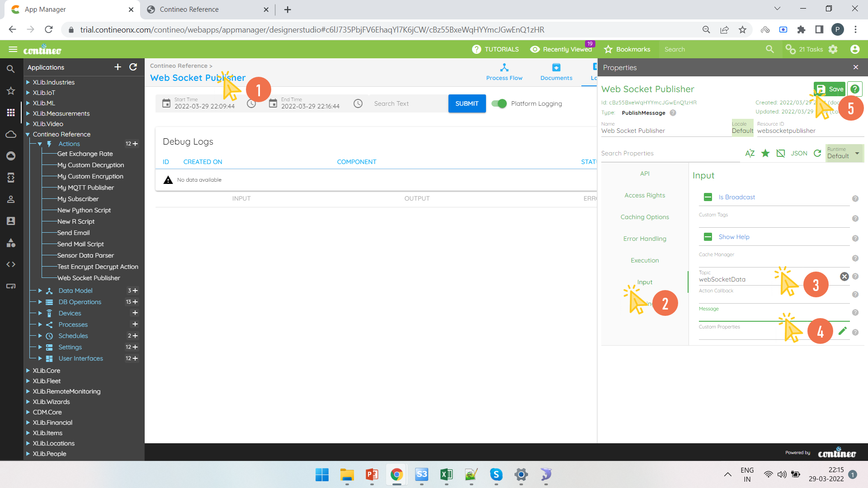Edit Custom Properties with the pencil icon
Image resolution: width=868 pixels, height=488 pixels.
[x=842, y=331]
